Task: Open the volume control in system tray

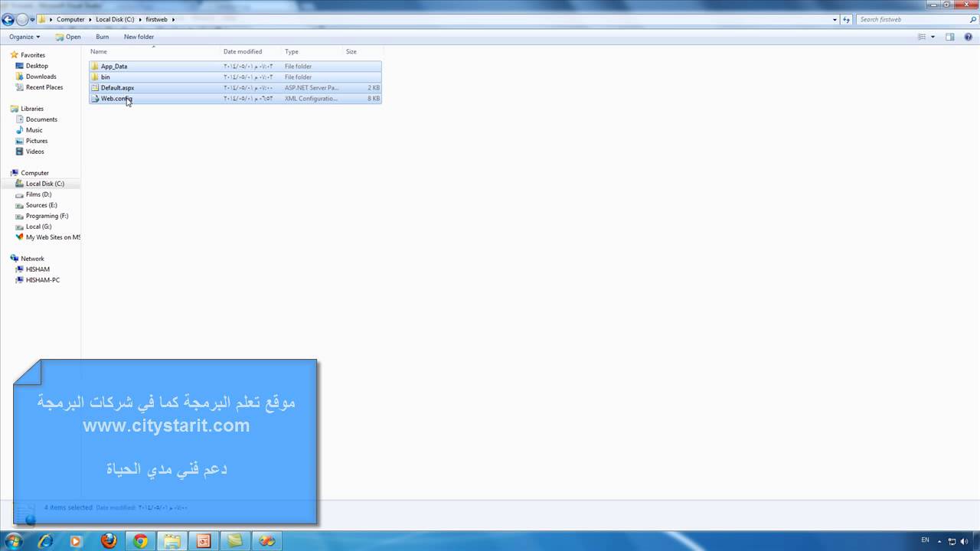Action: pyautogui.click(x=963, y=541)
